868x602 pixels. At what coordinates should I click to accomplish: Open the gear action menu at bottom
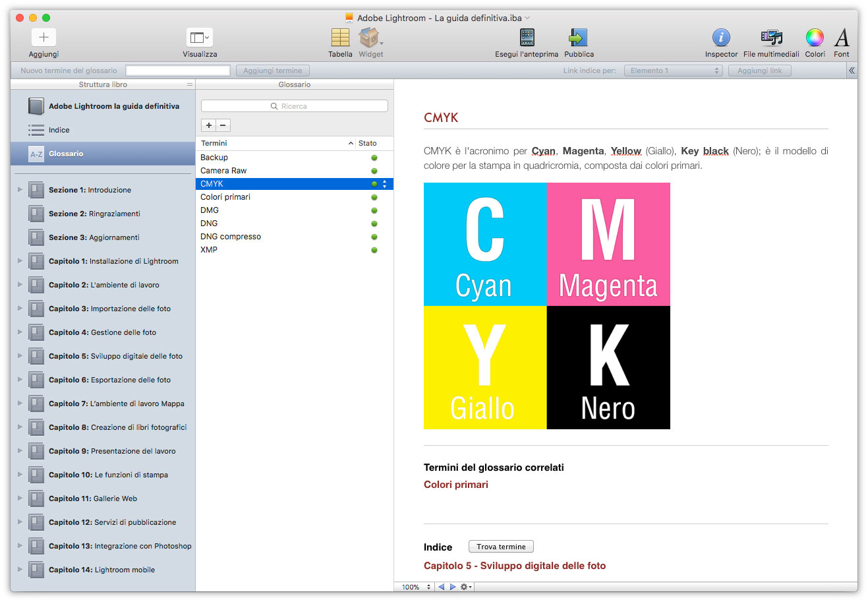pyautogui.click(x=466, y=587)
